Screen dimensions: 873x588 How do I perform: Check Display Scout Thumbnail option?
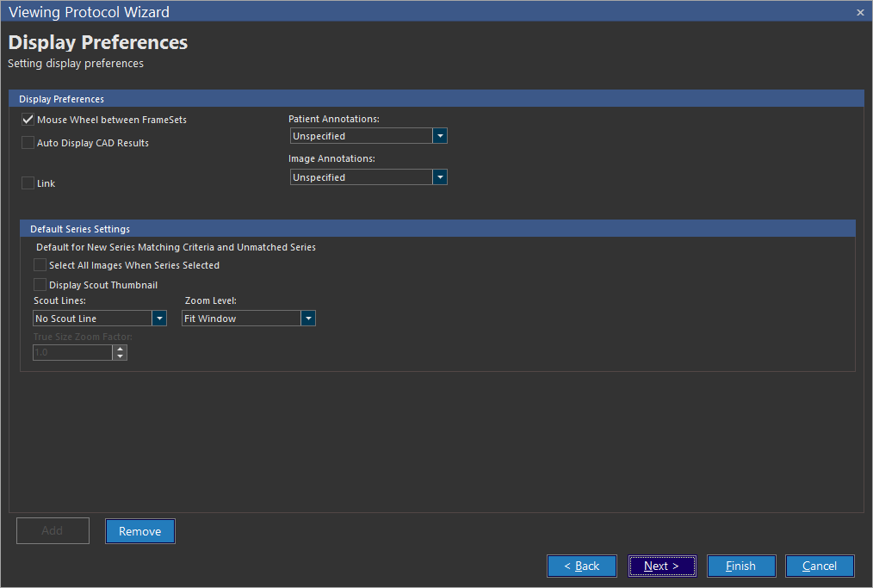pos(40,285)
